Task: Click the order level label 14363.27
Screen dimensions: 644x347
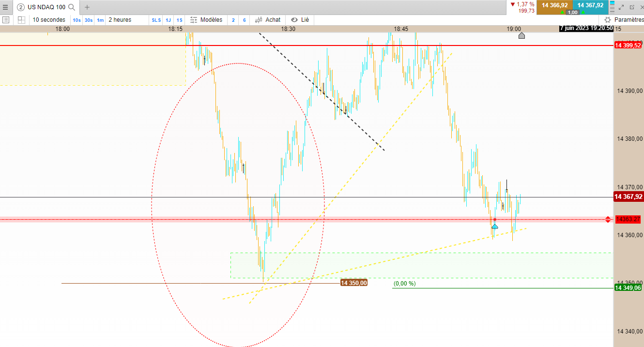Action: point(628,220)
